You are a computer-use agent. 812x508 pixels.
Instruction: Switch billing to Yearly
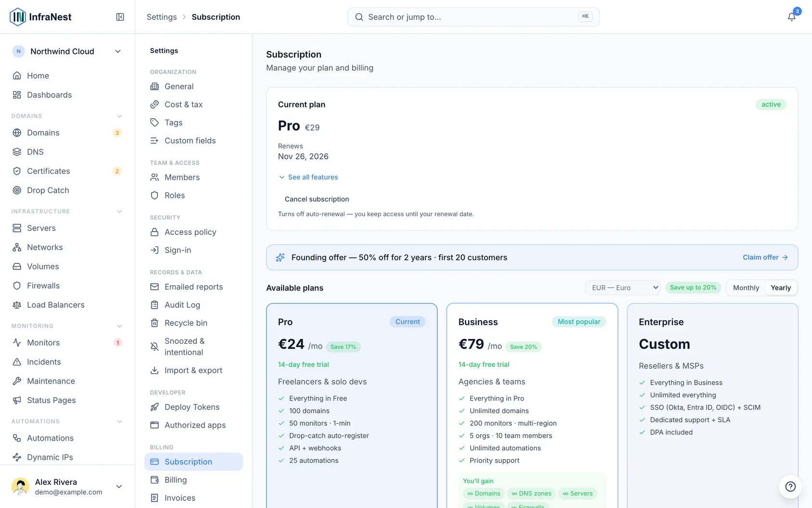tap(780, 288)
